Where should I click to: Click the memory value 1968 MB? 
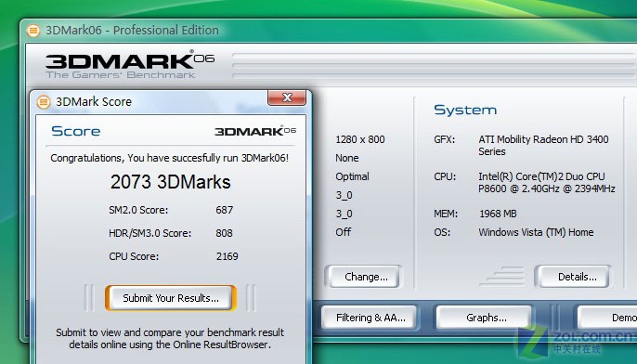coord(498,214)
